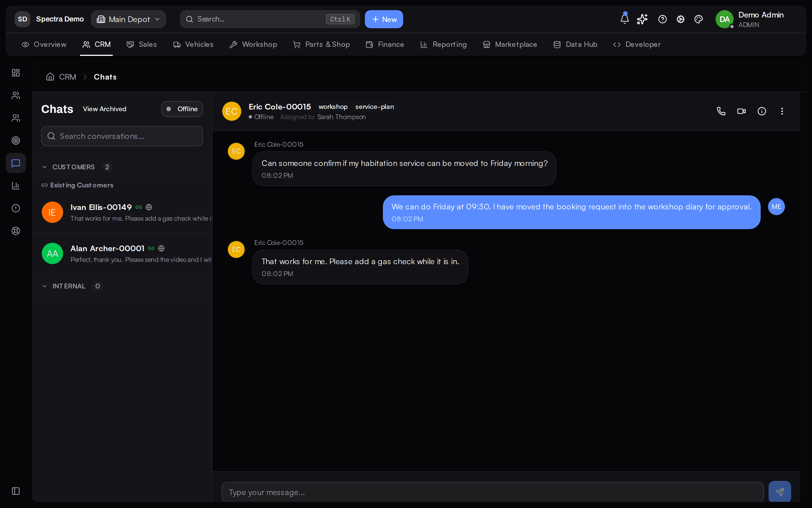Screen dimensions: 812x508
Task: Open the three-dot chat options menu
Action: [782, 111]
